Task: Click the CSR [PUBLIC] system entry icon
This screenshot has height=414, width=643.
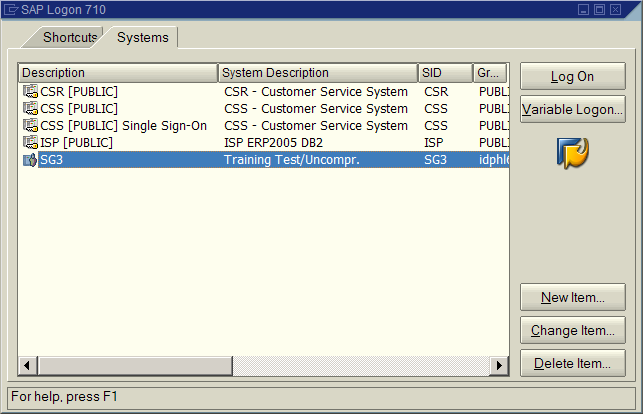Action: (x=30, y=91)
